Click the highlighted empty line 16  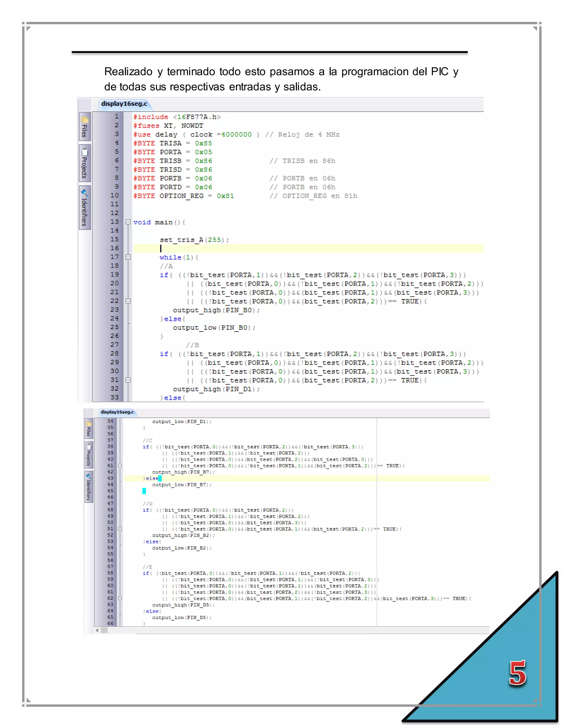coord(300,248)
